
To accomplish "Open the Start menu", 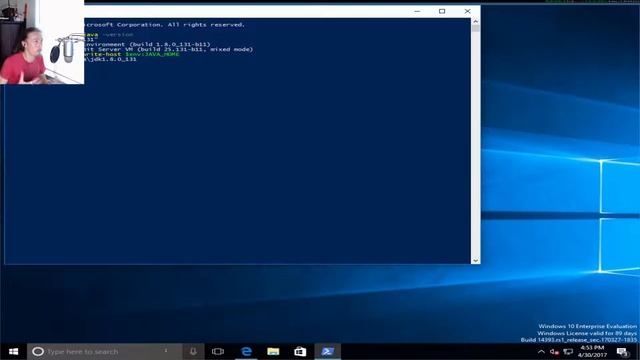I will pyautogui.click(x=13, y=351).
